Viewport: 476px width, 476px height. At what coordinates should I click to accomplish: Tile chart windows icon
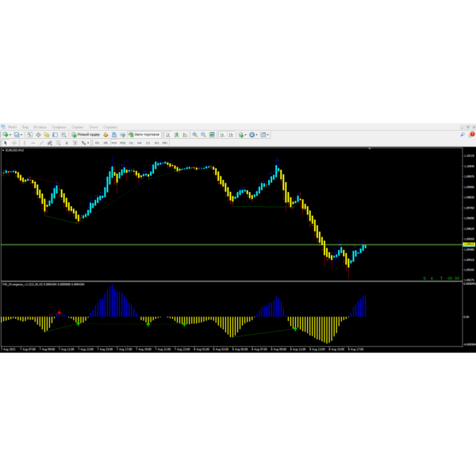(212, 135)
